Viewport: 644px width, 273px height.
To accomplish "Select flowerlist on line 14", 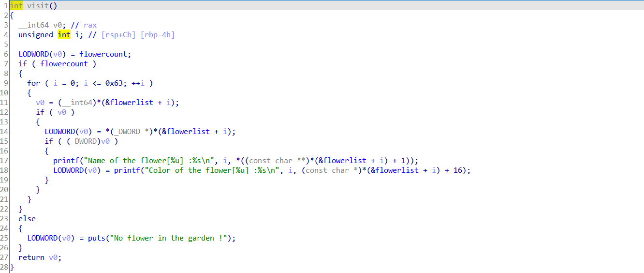I will (x=189, y=131).
